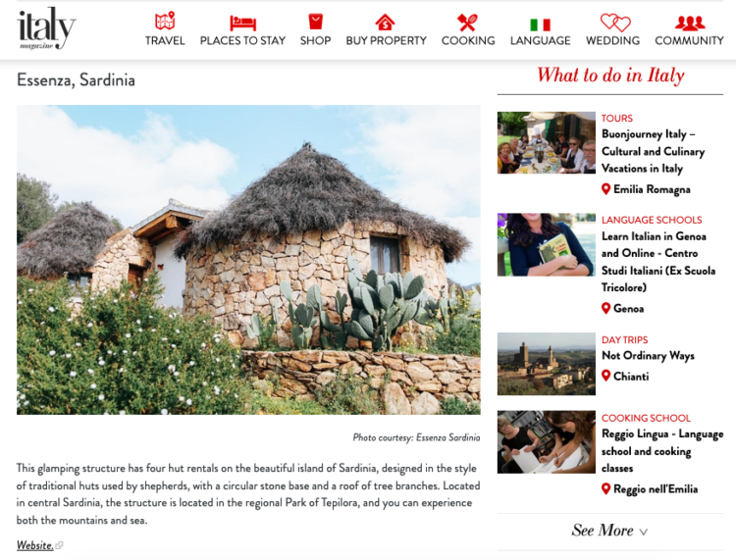The width and height of the screenshot is (736, 560).
Task: Expand the See More chevron
Action: pyautogui.click(x=644, y=532)
